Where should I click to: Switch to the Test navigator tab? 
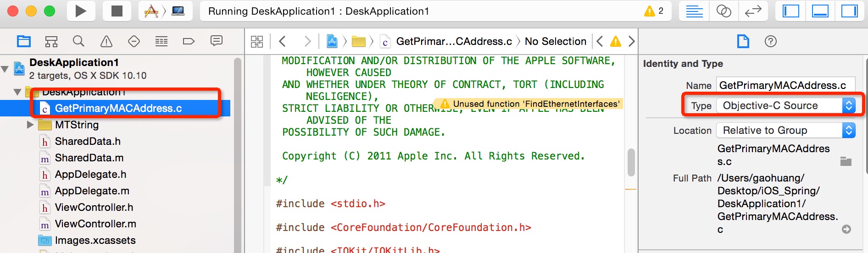[x=134, y=41]
